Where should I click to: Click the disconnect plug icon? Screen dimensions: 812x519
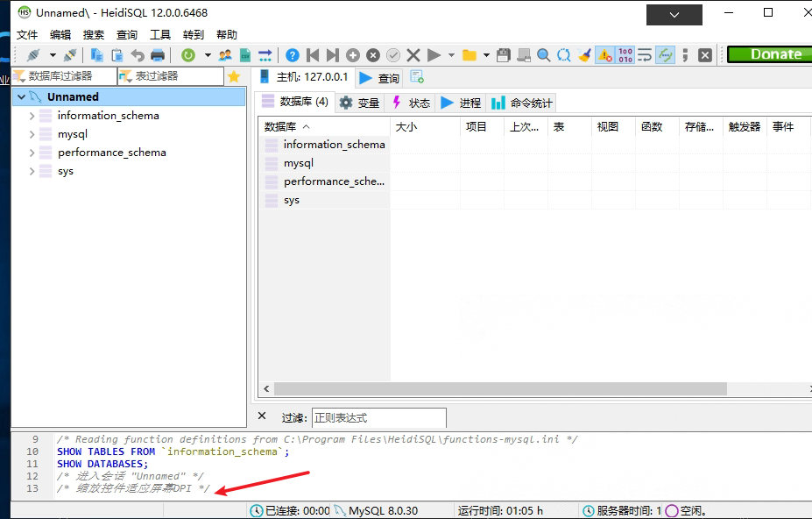coord(70,55)
